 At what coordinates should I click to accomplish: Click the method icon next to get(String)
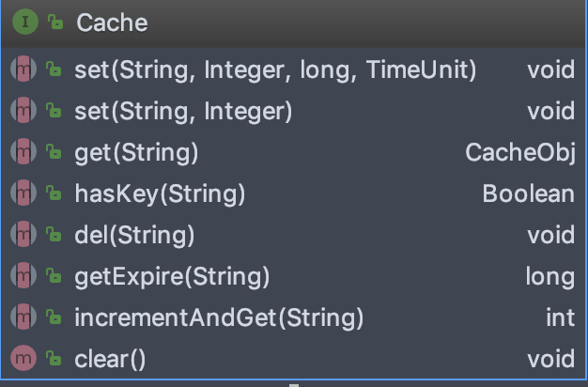tap(23, 152)
